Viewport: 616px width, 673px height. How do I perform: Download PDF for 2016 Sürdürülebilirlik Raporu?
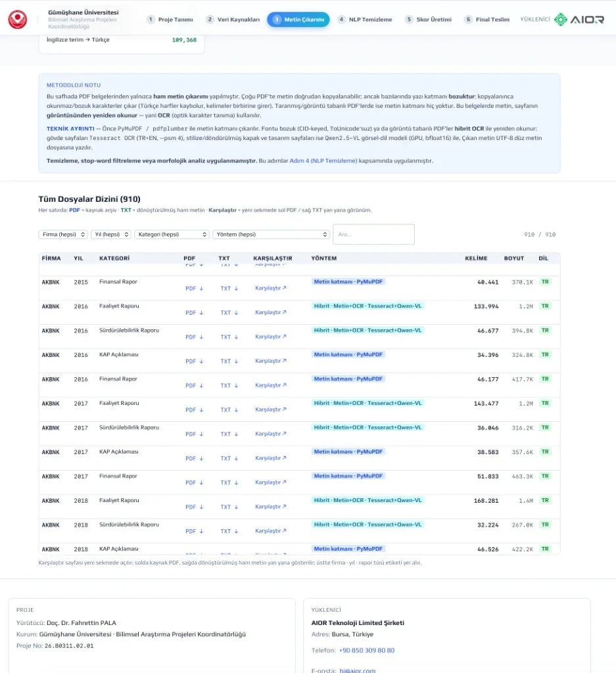[x=195, y=337]
